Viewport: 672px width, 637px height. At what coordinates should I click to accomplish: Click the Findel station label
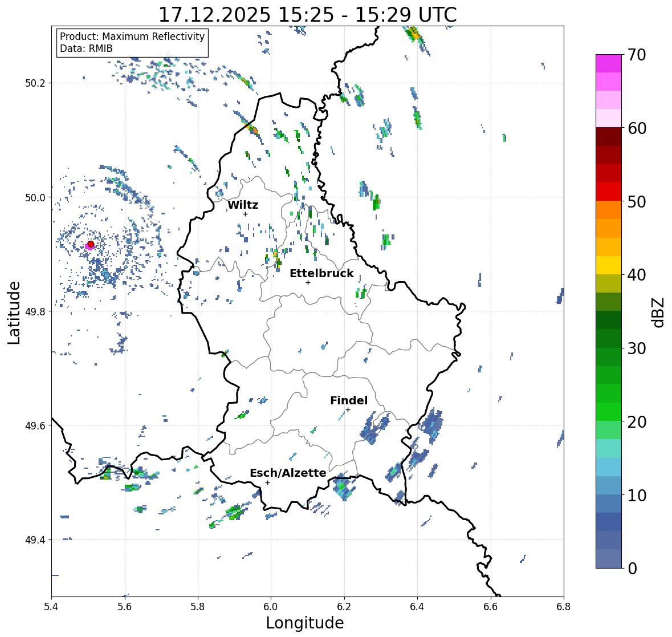348,400
